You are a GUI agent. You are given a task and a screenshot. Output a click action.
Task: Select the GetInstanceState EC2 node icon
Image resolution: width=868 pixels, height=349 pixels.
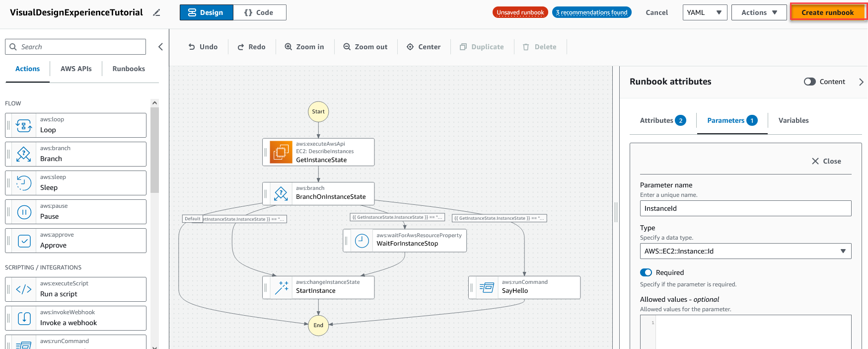coord(281,152)
